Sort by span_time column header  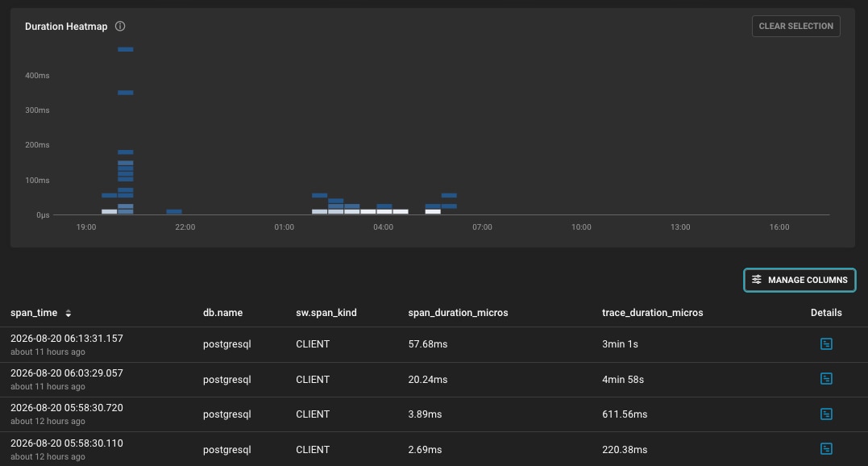(34, 313)
